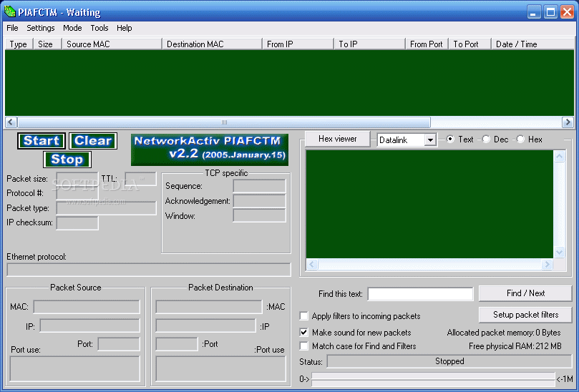Click hex viewer scroll up arrow

(x=559, y=157)
